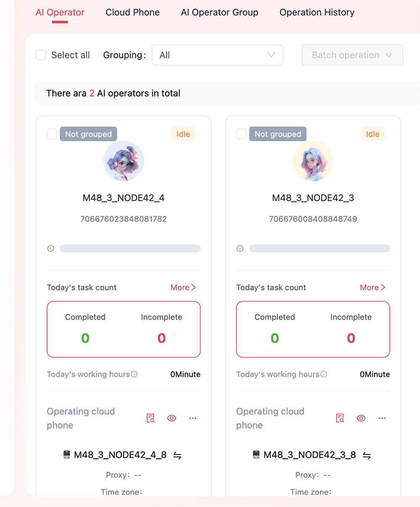Open the Grouping dropdown showing All
The image size is (420, 507).
(217, 55)
